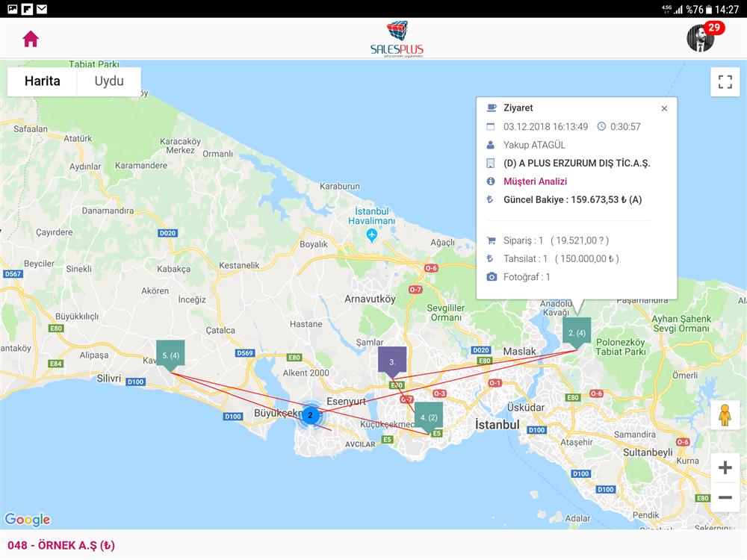Switch to Uydu satellite view
747x560 pixels.
[109, 81]
